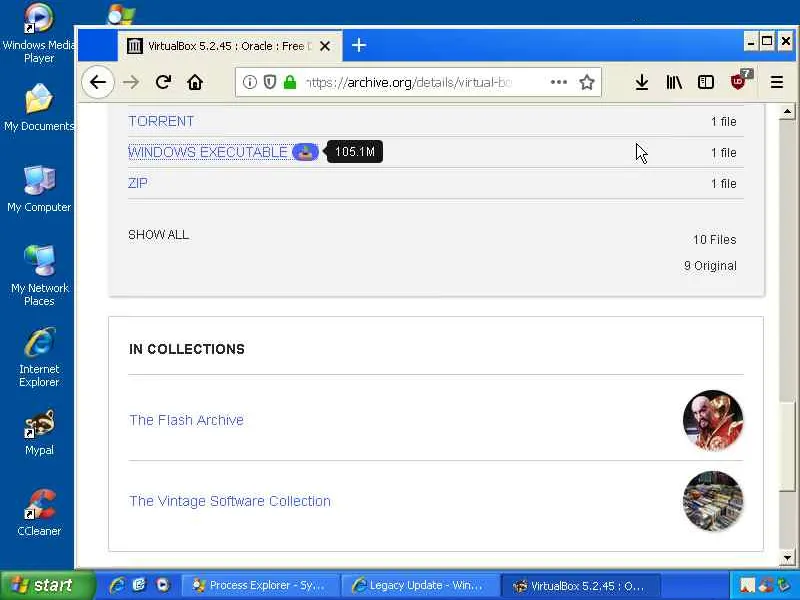Select Internet Explorer desktop icon
This screenshot has width=800, height=600.
click(x=39, y=357)
